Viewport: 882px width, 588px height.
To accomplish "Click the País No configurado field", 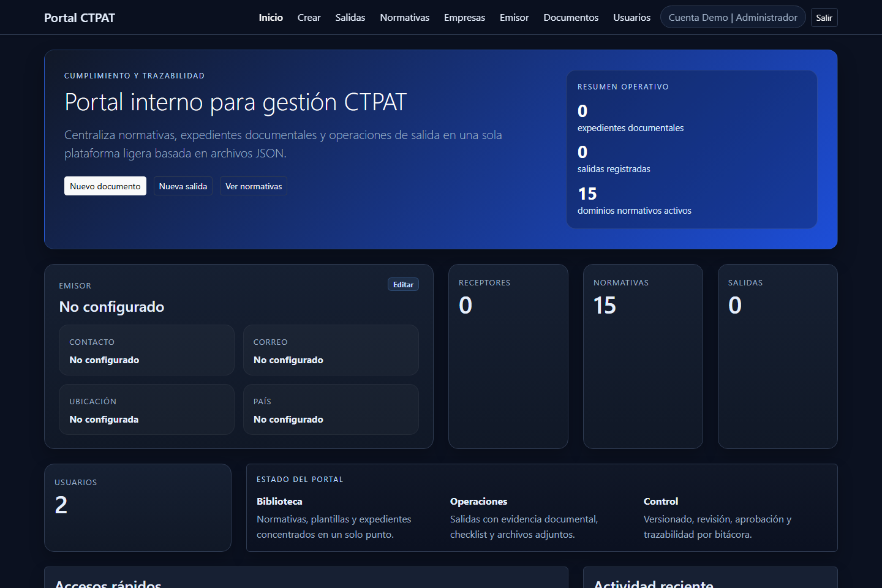I will pyautogui.click(x=331, y=410).
